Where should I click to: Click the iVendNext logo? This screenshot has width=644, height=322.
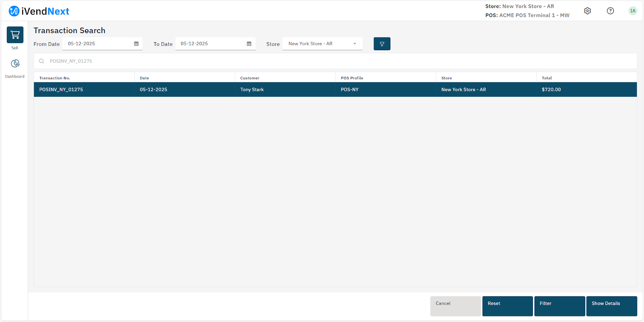39,11
